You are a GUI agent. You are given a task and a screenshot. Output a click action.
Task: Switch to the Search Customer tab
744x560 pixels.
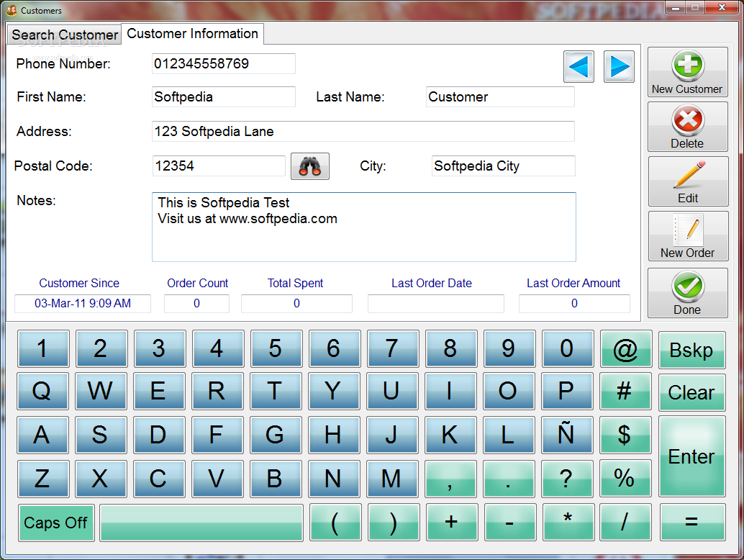[65, 35]
